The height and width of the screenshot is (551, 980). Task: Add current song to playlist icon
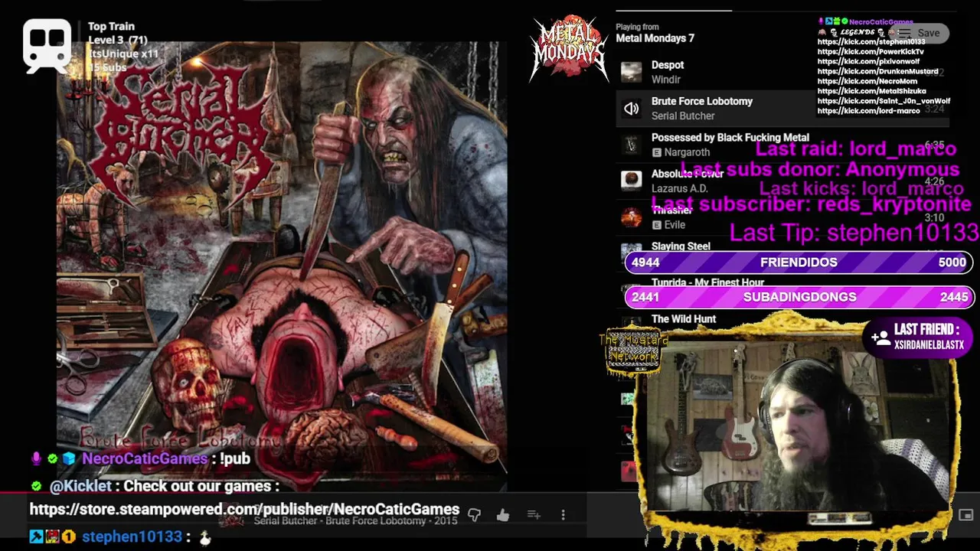pyautogui.click(x=534, y=515)
